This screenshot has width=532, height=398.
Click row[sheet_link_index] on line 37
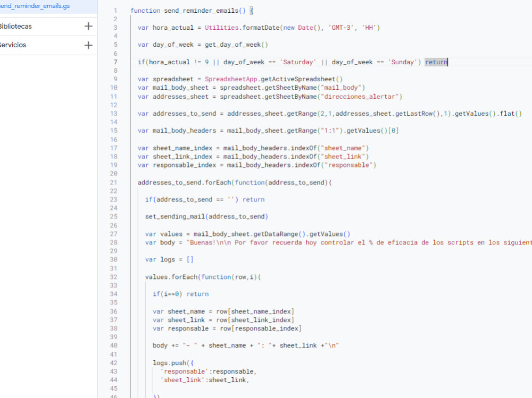pos(255,320)
